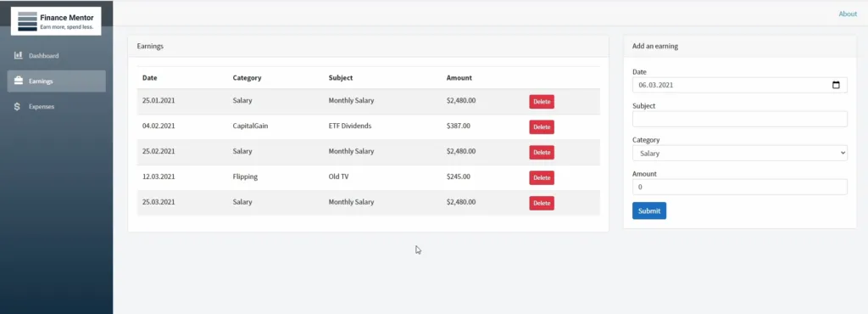This screenshot has width=868, height=314.
Task: Click the $387.00 amount cell
Action: click(x=459, y=126)
